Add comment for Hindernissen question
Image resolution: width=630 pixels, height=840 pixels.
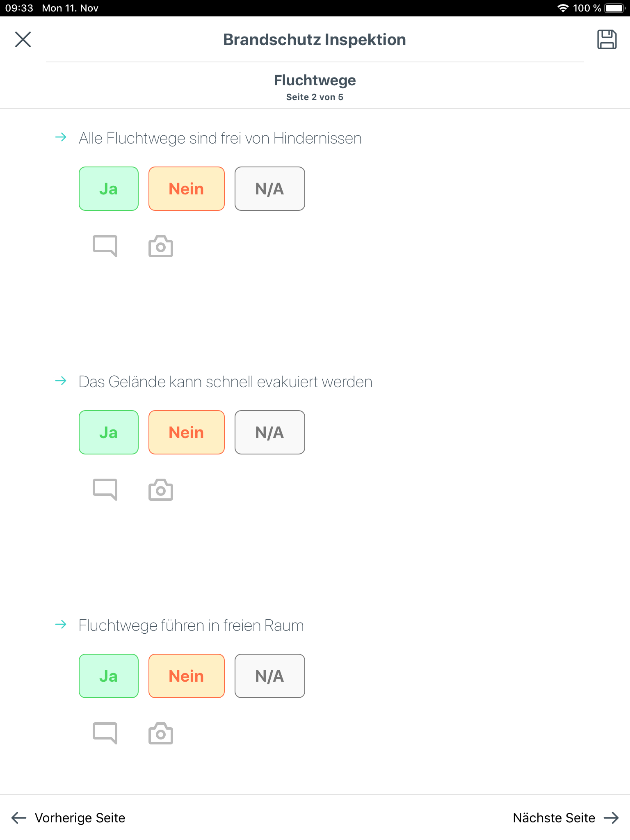coord(105,246)
